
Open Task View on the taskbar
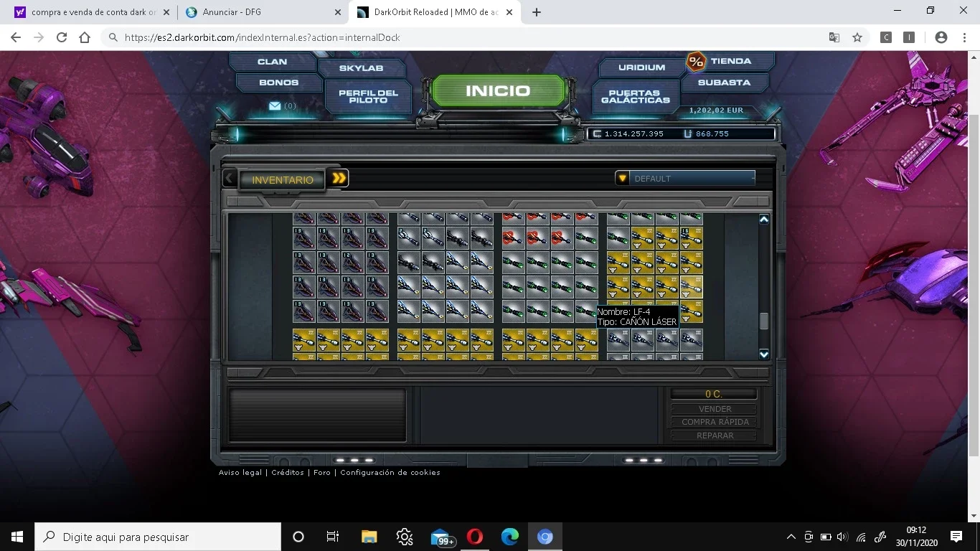coord(333,537)
